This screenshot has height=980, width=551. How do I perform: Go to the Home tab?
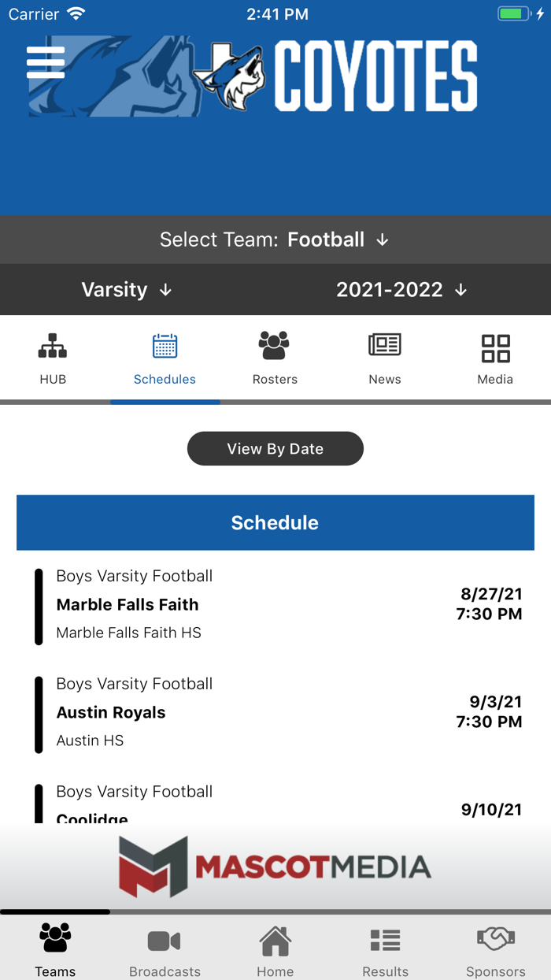(x=275, y=938)
